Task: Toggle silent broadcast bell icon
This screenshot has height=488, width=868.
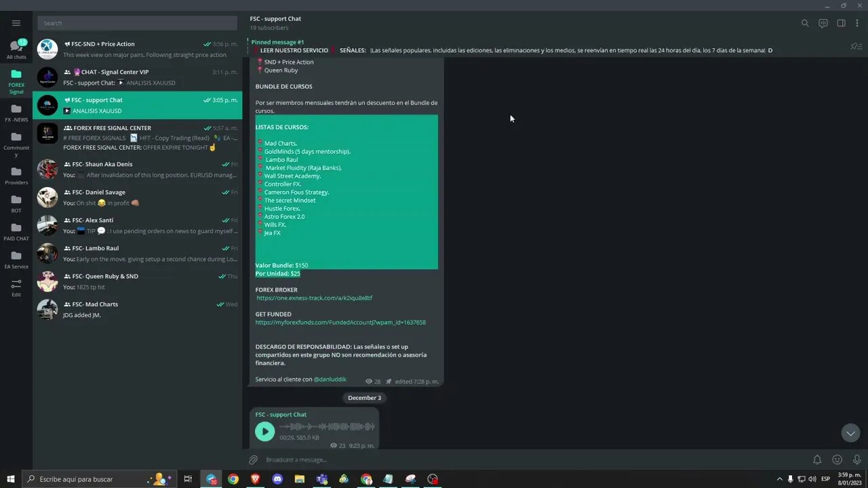Action: (x=817, y=460)
